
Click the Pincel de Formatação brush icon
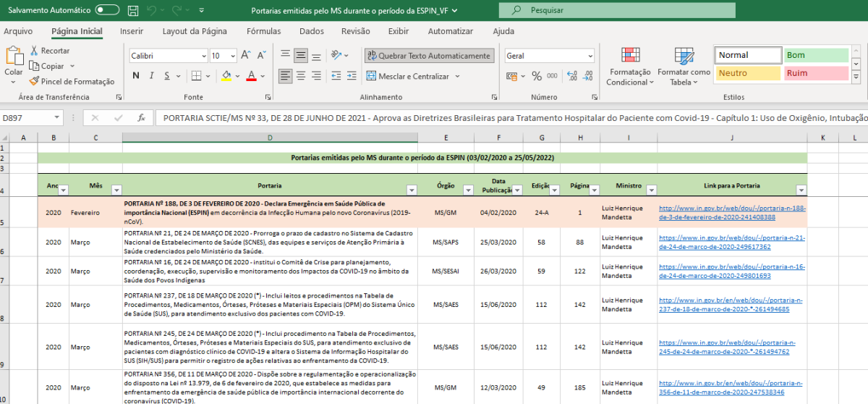pos(35,82)
